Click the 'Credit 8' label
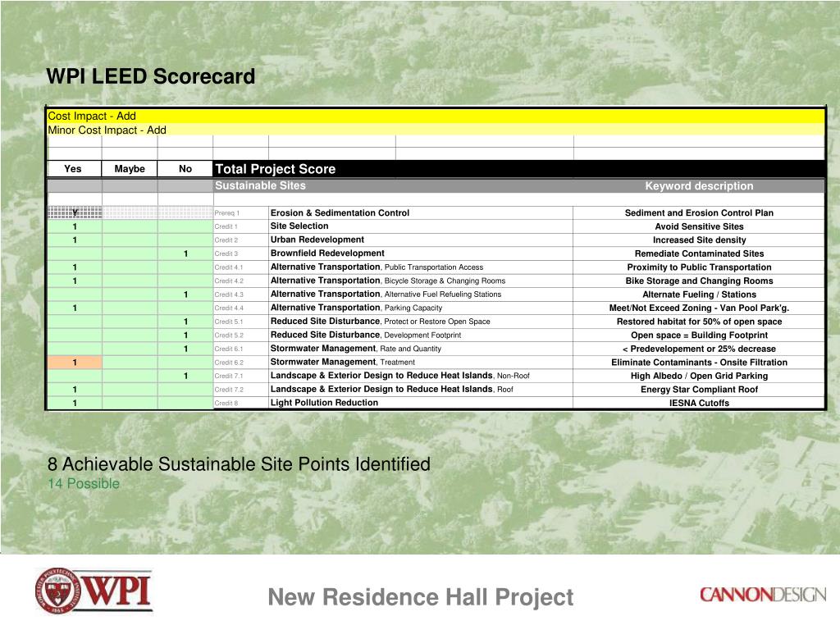This screenshot has width=840, height=630. 226,403
